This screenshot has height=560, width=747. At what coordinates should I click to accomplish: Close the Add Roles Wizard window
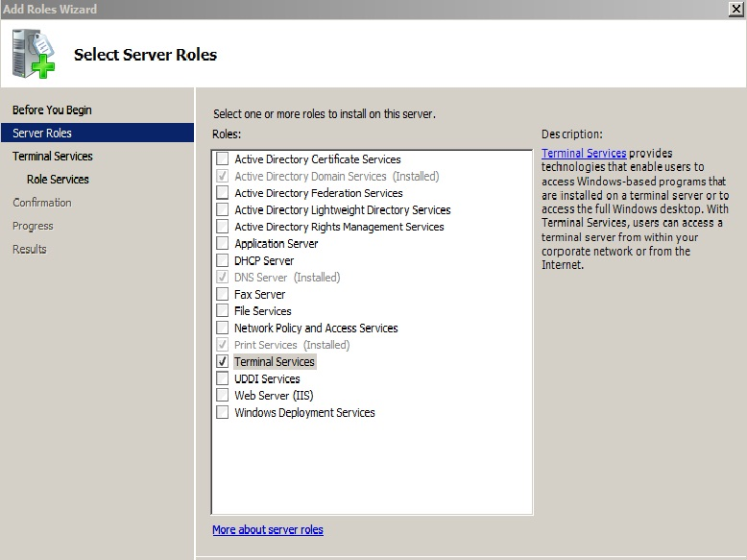pos(736,9)
